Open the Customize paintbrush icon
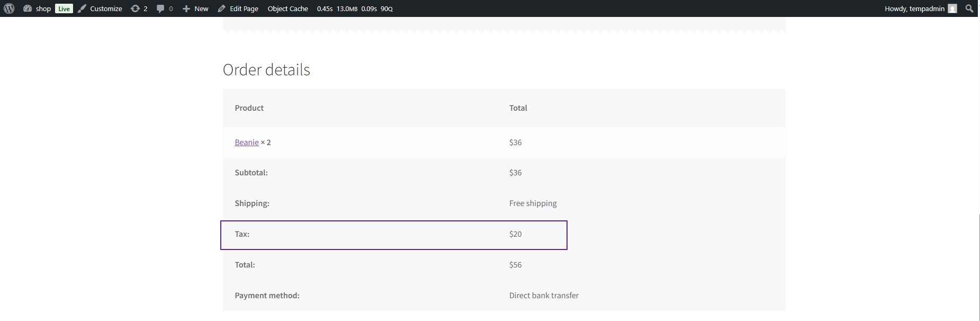This screenshot has width=980, height=321. click(82, 8)
